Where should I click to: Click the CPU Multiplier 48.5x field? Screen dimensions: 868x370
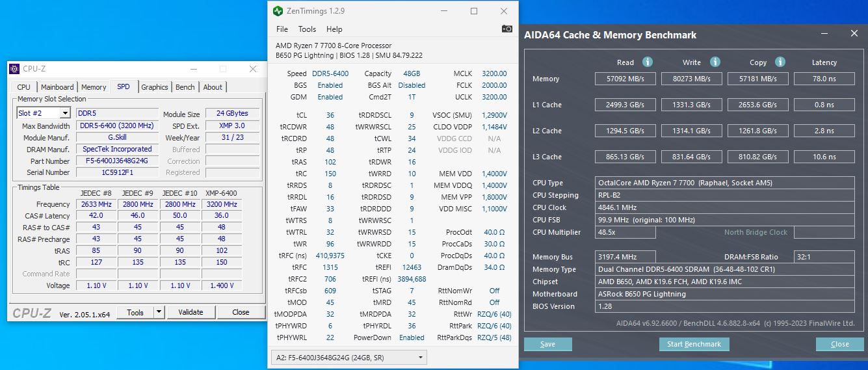tap(625, 232)
